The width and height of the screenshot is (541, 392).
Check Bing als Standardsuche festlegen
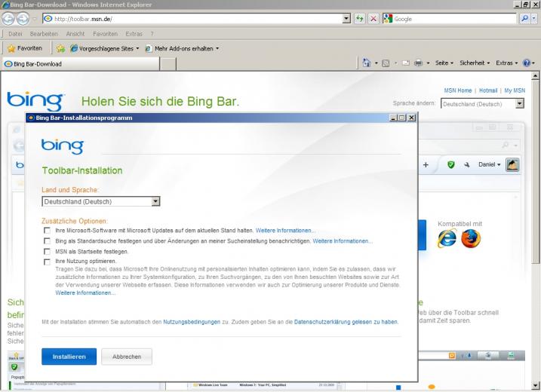48,241
